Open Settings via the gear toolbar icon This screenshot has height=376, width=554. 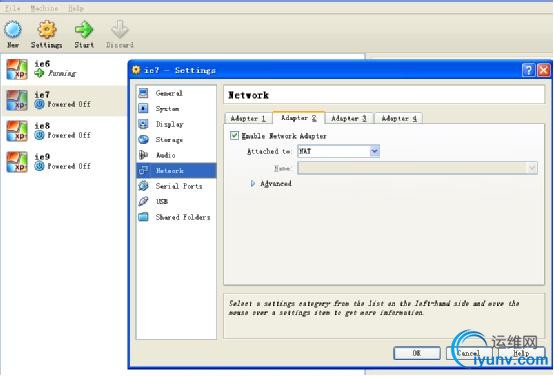point(47,29)
